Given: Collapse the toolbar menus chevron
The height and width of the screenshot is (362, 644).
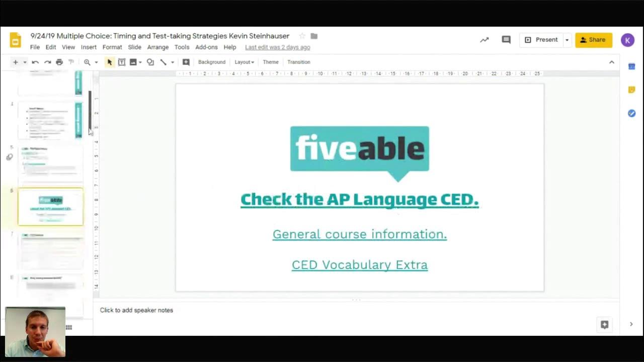Looking at the screenshot, I should [612, 62].
